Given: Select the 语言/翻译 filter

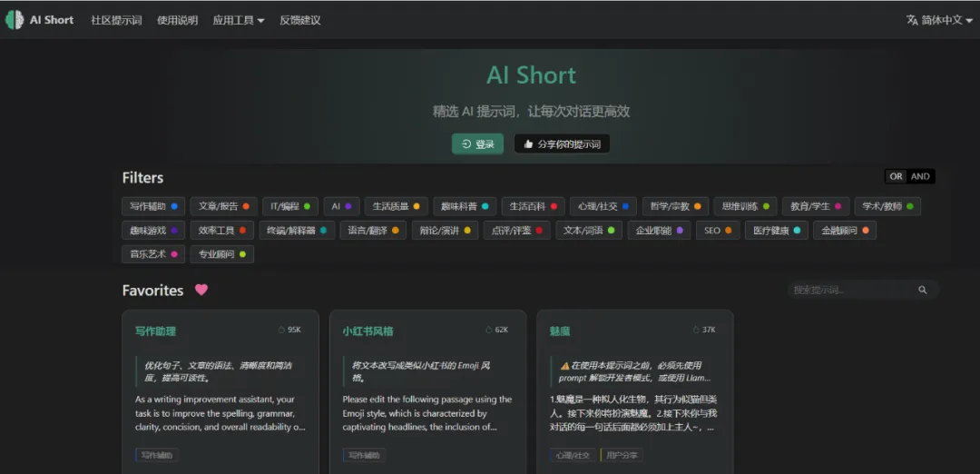Looking at the screenshot, I should click(x=373, y=230).
